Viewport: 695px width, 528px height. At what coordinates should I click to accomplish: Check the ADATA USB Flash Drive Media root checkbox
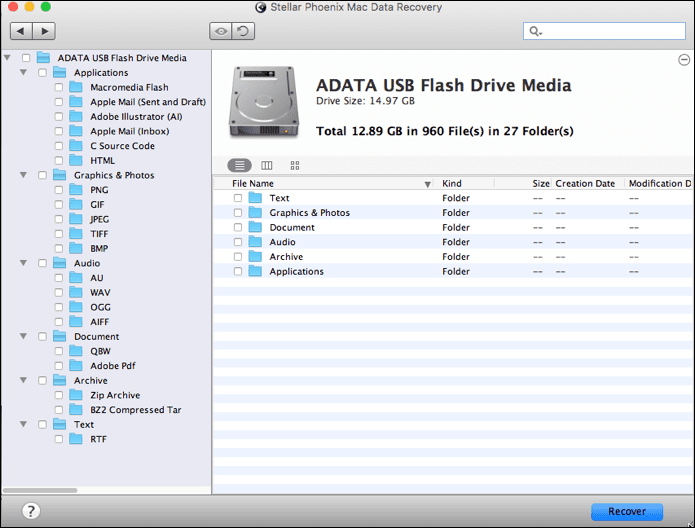point(26,58)
